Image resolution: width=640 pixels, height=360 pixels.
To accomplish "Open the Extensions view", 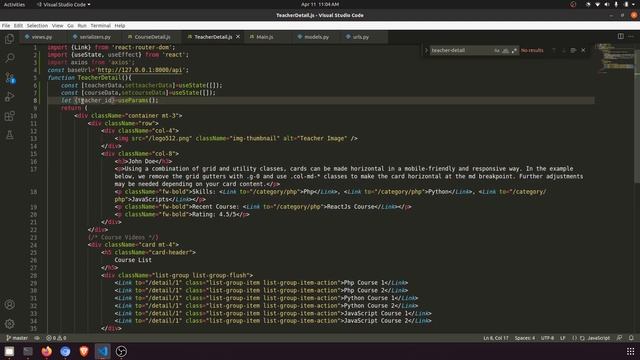I will (x=9, y=116).
